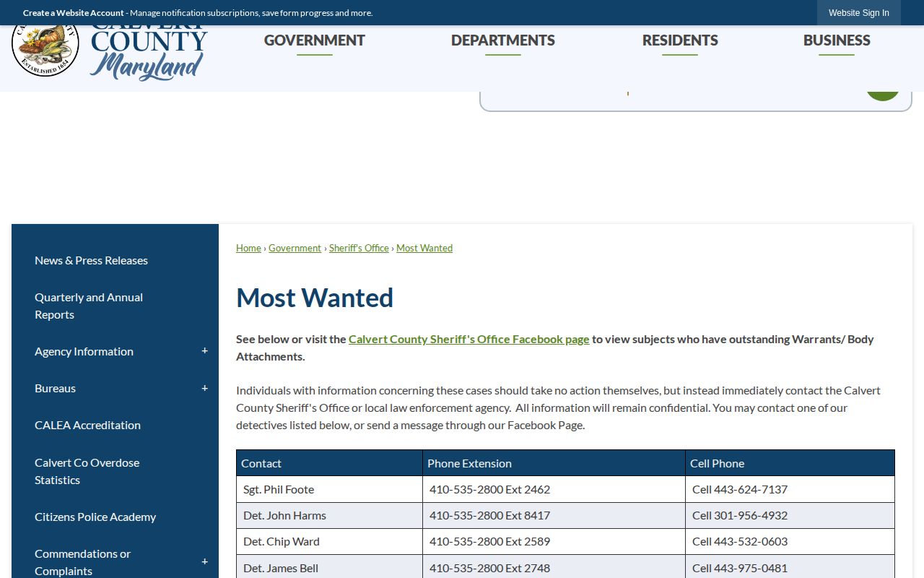Click the Det. Chip Ward cell
Viewport: 924px width, 578px height.
tap(329, 541)
